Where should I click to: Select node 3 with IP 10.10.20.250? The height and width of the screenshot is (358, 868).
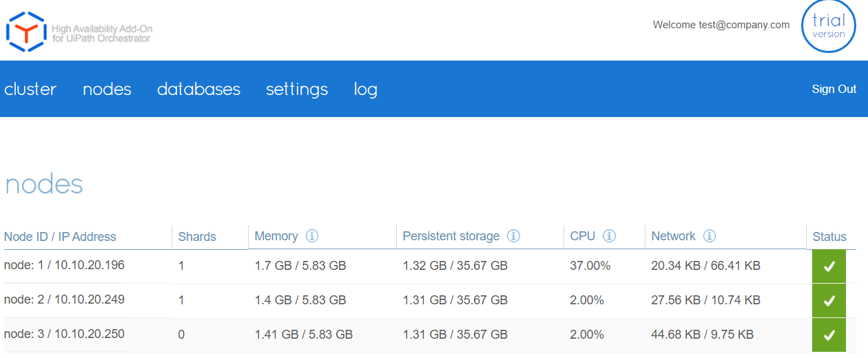coord(64,334)
